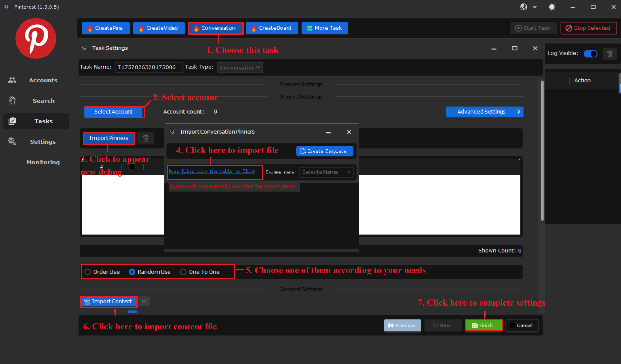Choose the CreateVideo task

(x=159, y=28)
